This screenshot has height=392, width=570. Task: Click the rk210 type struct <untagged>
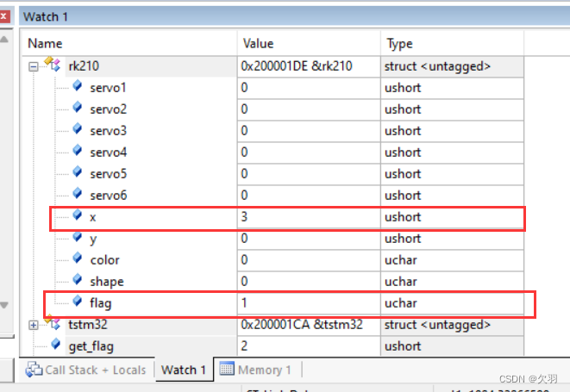tap(438, 66)
